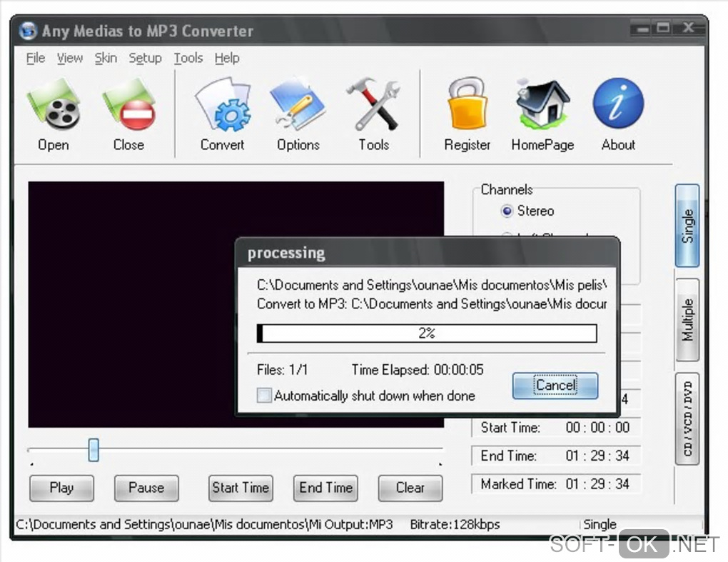
Task: Click the Open film reel icon
Action: (x=53, y=104)
